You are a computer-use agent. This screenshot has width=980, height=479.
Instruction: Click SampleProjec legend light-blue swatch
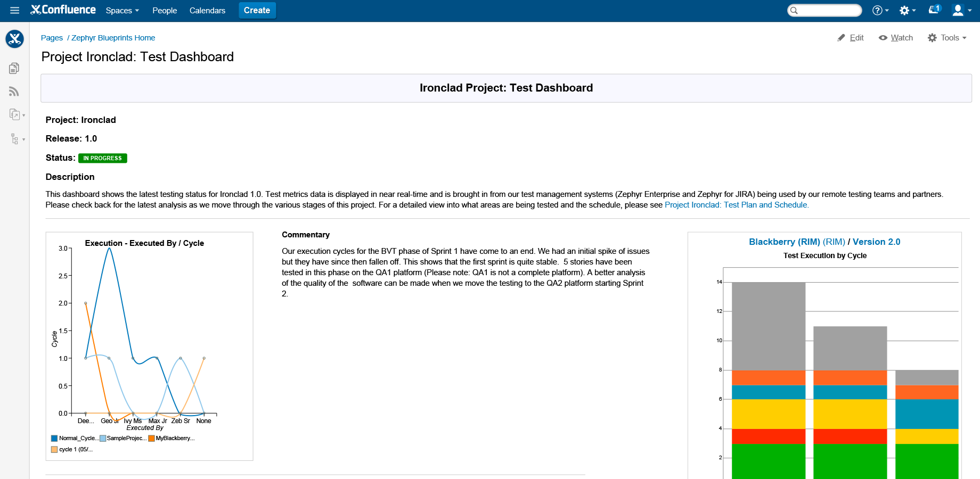(103, 439)
